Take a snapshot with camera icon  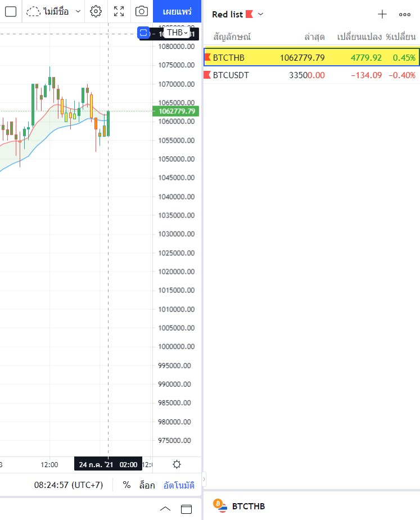click(x=142, y=11)
